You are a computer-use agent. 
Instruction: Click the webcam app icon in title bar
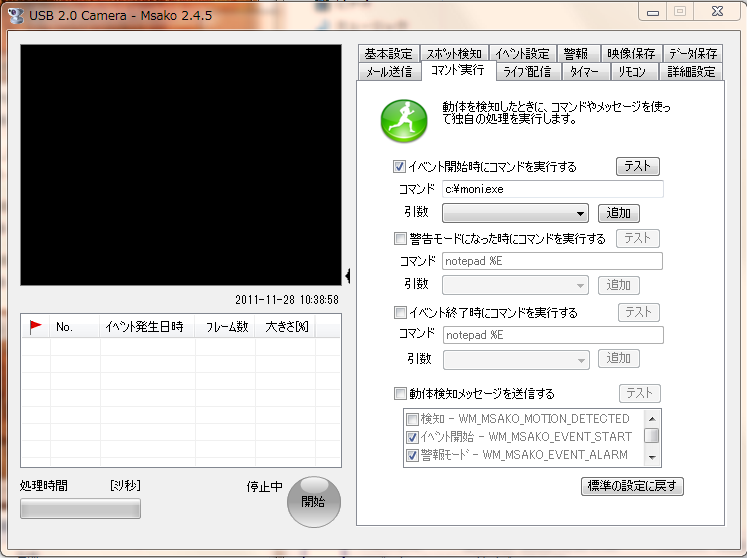point(16,15)
